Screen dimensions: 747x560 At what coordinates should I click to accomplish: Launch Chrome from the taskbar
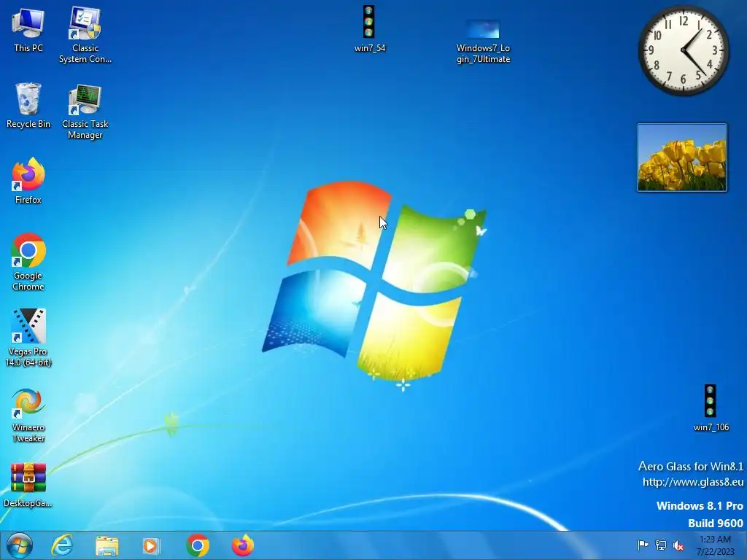pyautogui.click(x=198, y=545)
